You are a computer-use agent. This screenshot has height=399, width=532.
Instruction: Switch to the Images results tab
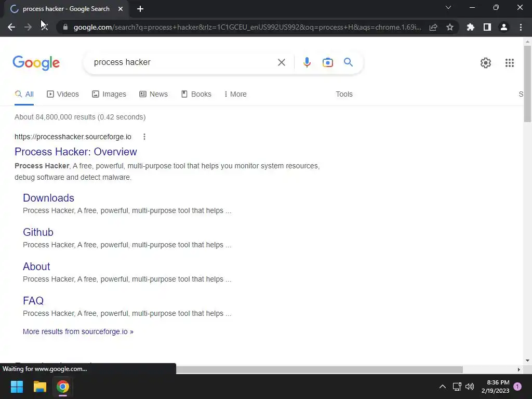[109, 95]
